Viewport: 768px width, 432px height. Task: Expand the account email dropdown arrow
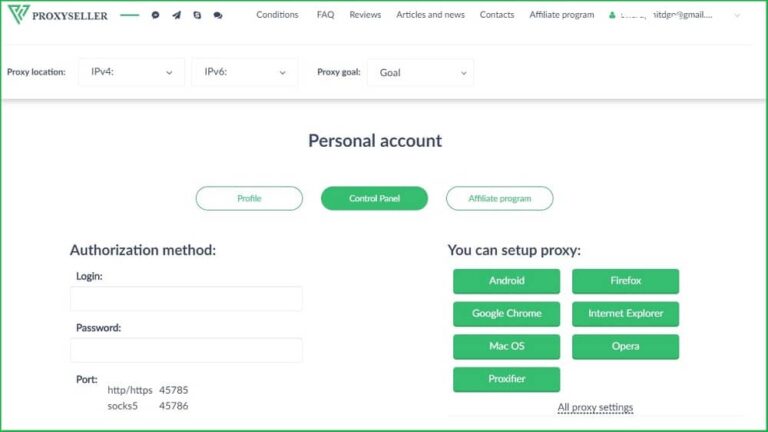click(x=738, y=16)
